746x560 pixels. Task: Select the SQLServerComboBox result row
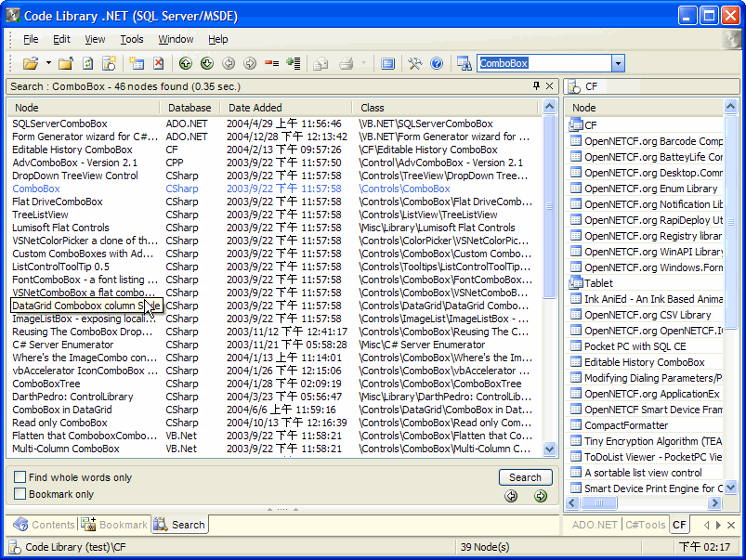point(274,124)
